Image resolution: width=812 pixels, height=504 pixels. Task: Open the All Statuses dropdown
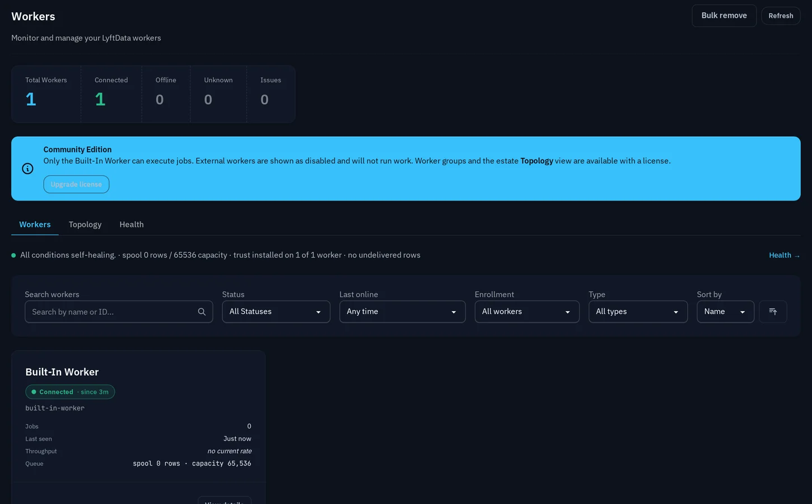tap(276, 312)
